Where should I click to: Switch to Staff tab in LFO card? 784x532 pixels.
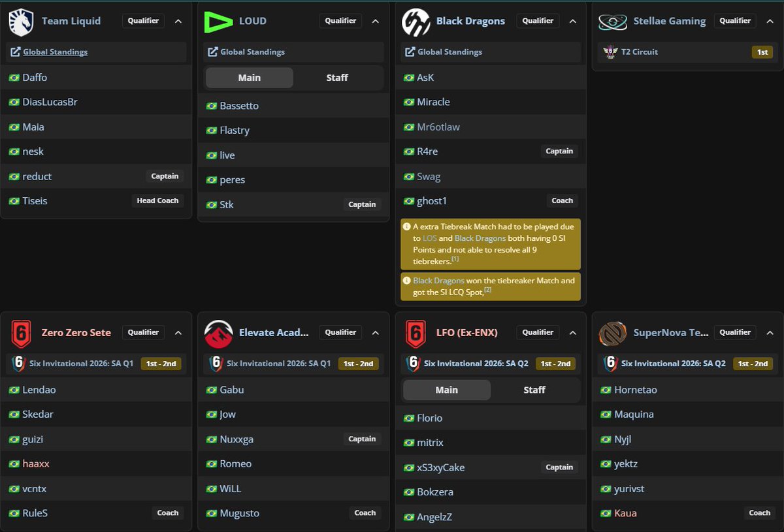(x=534, y=390)
